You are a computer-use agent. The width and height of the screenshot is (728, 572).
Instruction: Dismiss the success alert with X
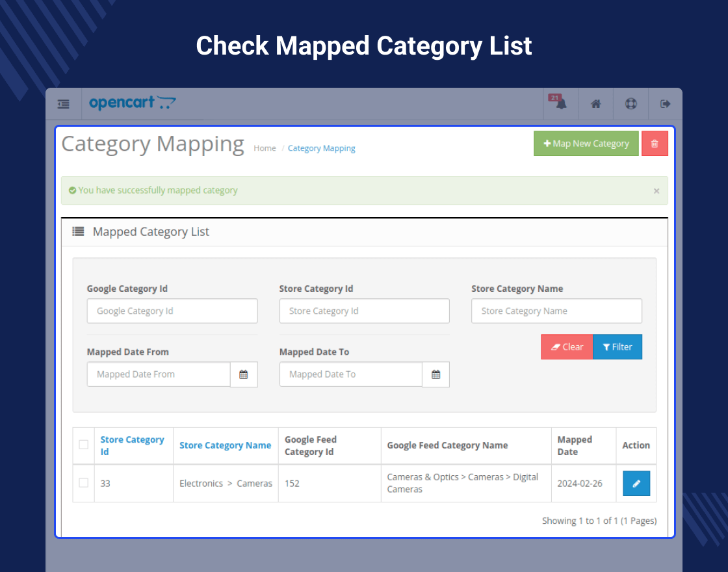(x=656, y=191)
